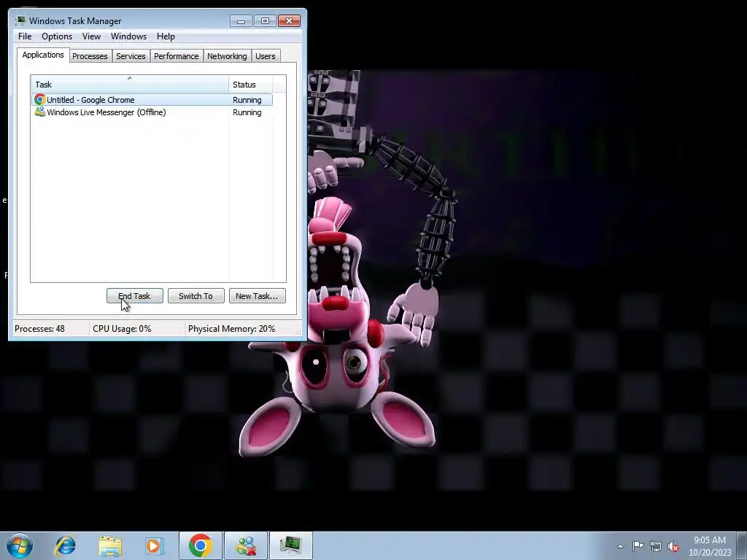Switch to the Users tab

(265, 56)
